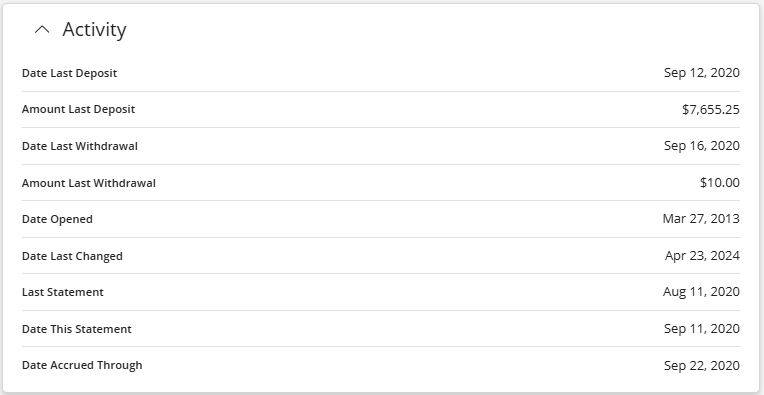
Task: Select the Amount Last Withdrawal label
Action: pyautogui.click(x=89, y=183)
